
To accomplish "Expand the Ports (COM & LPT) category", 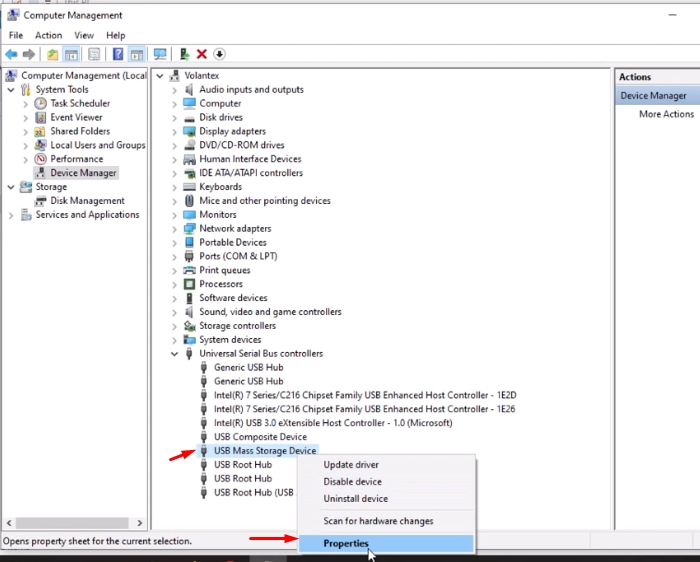I will pos(175,257).
